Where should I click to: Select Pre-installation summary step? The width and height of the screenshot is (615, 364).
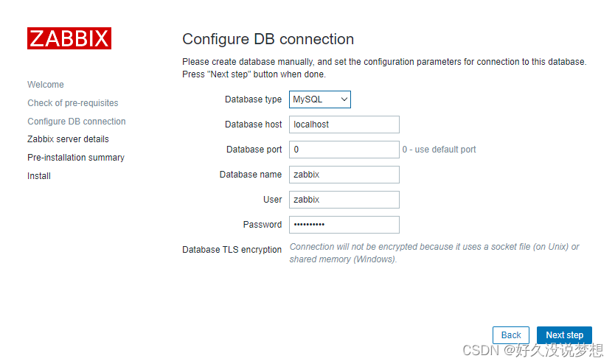pyautogui.click(x=76, y=158)
